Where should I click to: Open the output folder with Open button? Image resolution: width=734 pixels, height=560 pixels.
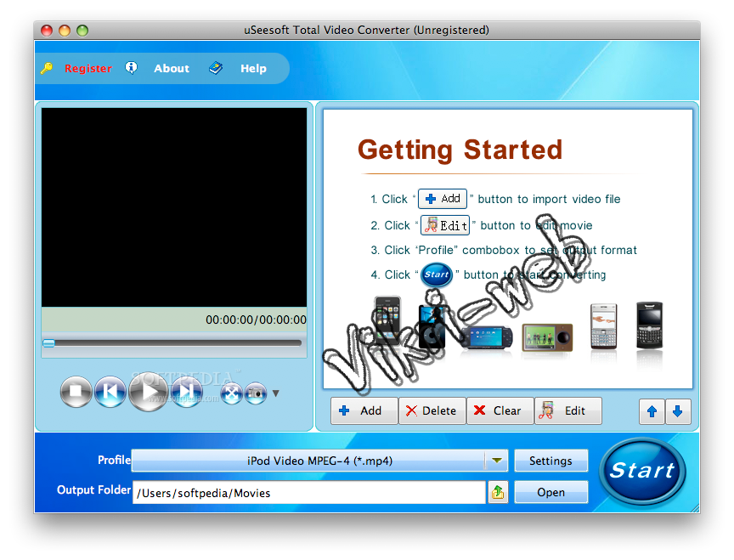point(550,491)
